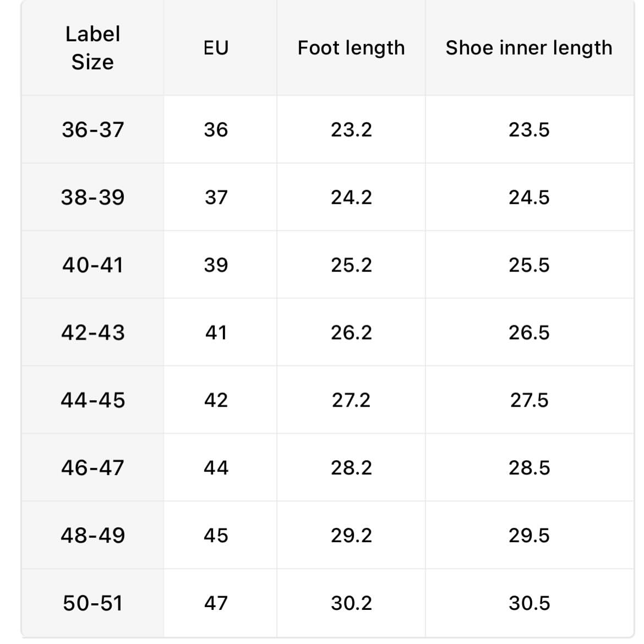The width and height of the screenshot is (644, 644).
Task: Select the 50-51 label size cell
Action: click(93, 603)
